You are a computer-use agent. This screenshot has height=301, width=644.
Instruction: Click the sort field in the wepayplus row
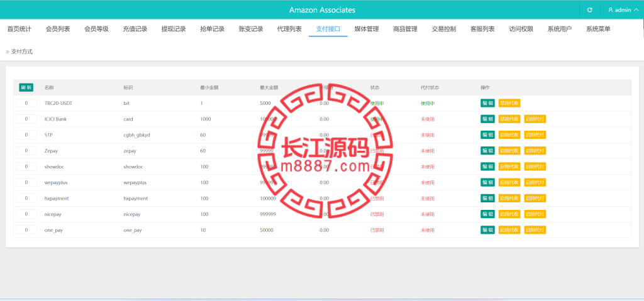26,182
